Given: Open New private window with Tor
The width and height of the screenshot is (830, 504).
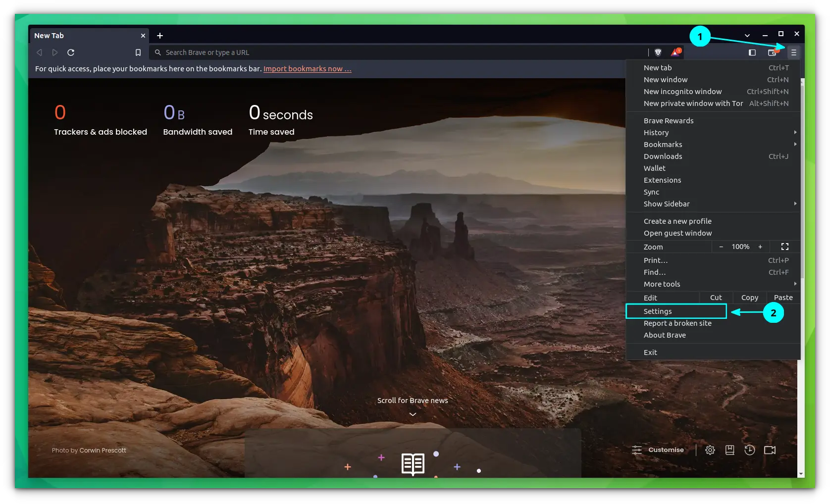Looking at the screenshot, I should pyautogui.click(x=713, y=103).
